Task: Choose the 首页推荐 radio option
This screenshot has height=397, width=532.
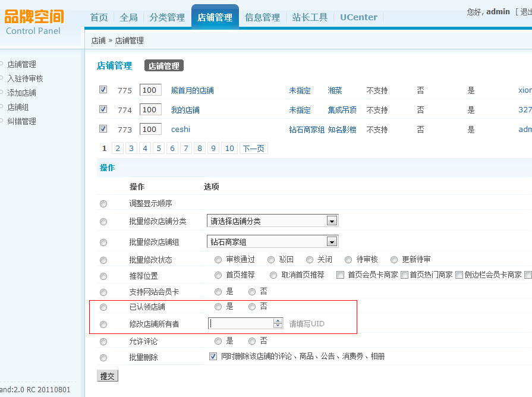Action: [x=218, y=275]
